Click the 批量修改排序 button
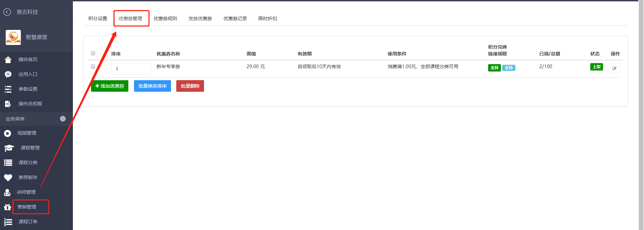 point(153,86)
